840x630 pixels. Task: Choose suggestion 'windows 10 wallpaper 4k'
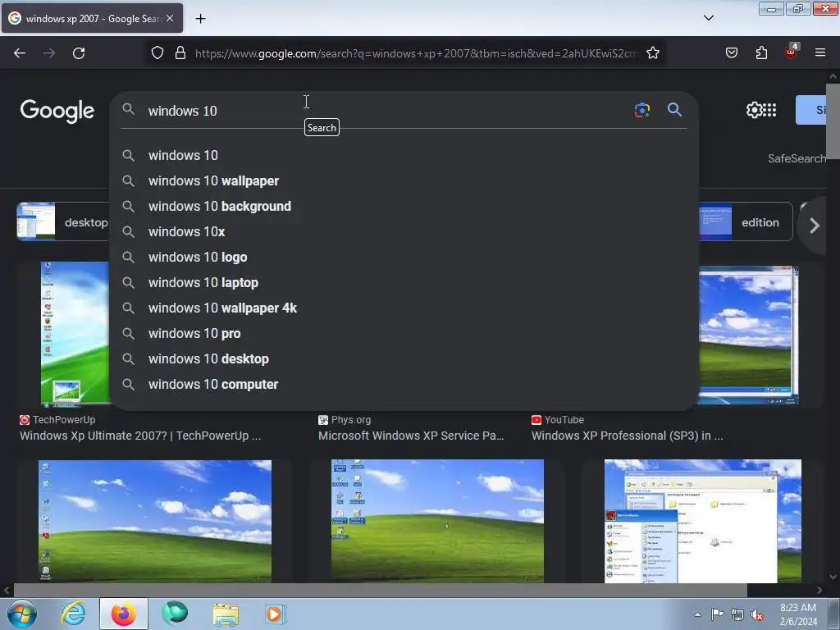click(x=404, y=308)
